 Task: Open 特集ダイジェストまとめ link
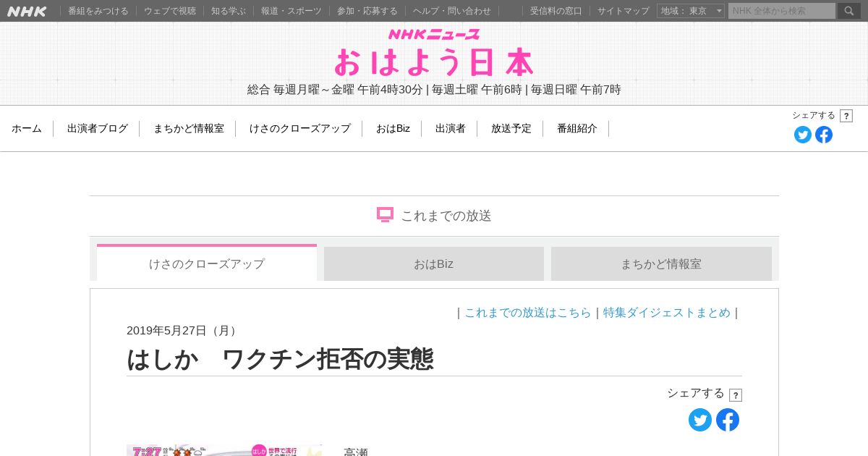click(x=667, y=313)
